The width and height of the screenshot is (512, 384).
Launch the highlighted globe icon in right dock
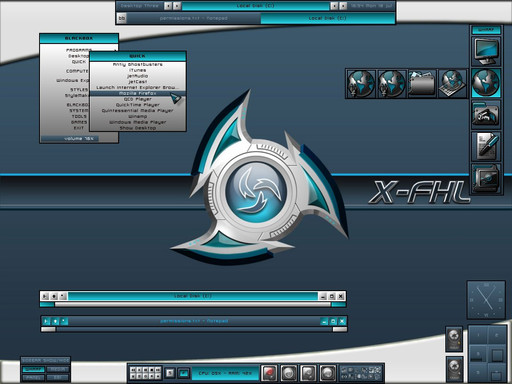(x=486, y=83)
